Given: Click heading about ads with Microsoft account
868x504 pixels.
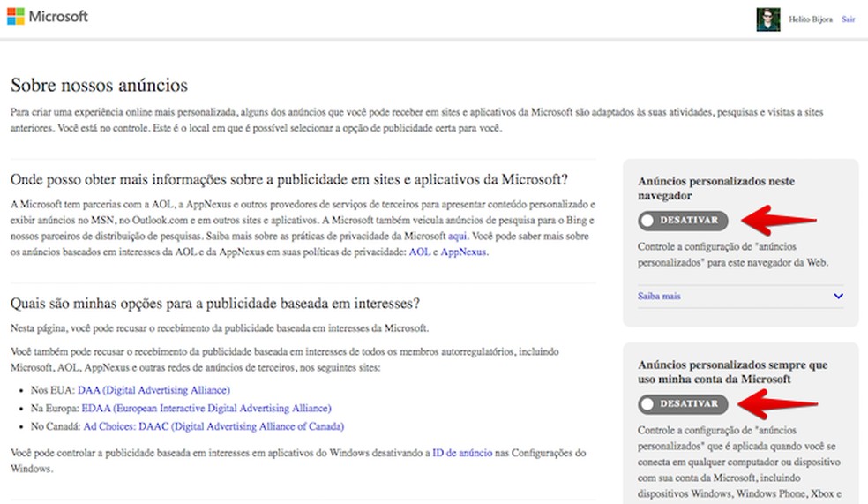Looking at the screenshot, I should point(732,372).
